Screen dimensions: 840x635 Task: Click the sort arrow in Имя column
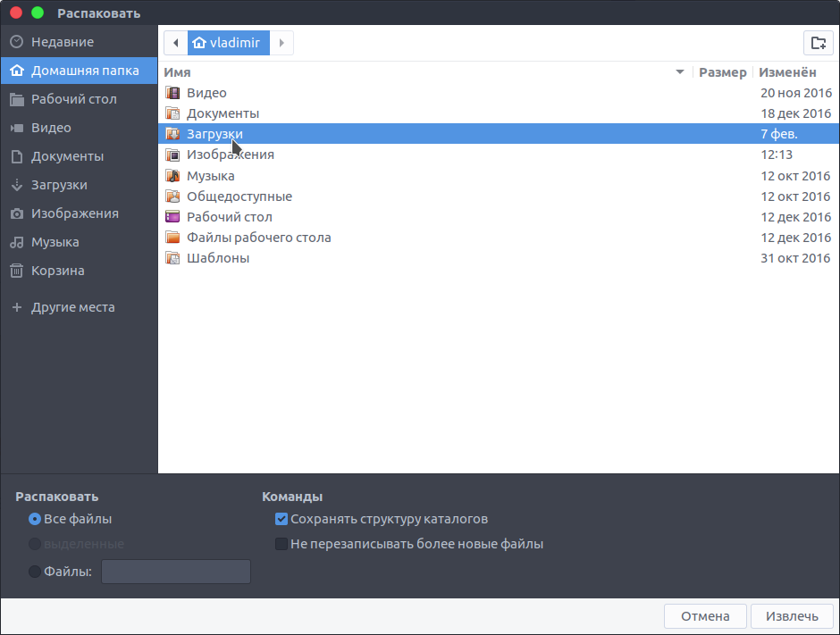(x=680, y=71)
